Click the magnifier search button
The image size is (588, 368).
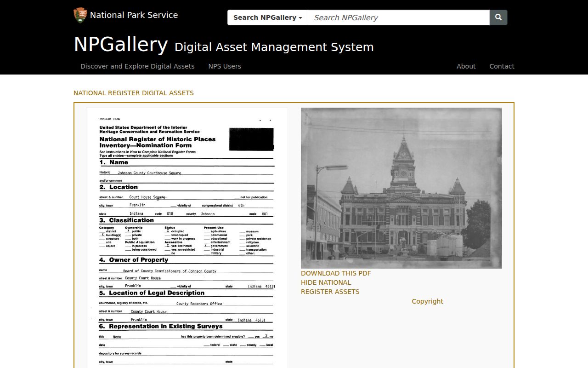(x=498, y=17)
